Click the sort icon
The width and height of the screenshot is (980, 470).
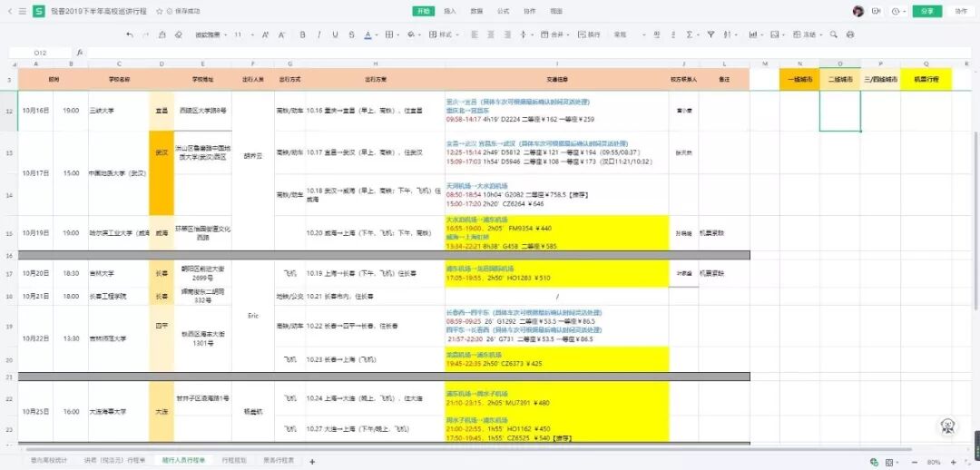(x=727, y=35)
